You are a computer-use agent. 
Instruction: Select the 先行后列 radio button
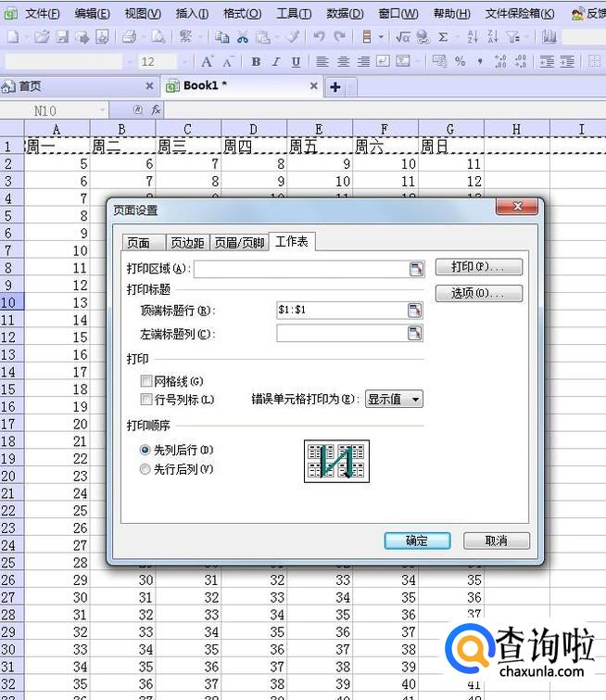click(x=145, y=469)
